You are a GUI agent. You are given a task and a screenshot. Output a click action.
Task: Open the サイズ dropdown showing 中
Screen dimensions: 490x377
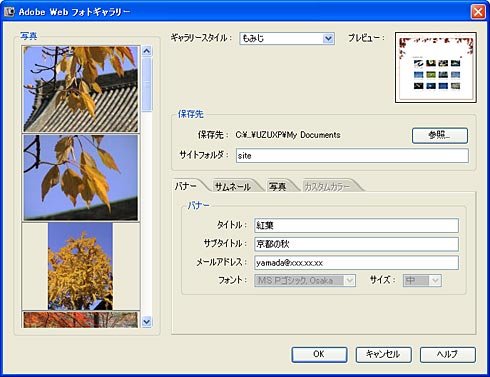pos(422,280)
